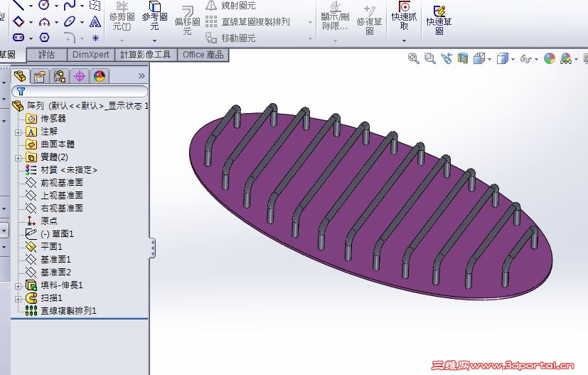Click the 快速抓取 button
The image size is (588, 375).
coord(404,16)
